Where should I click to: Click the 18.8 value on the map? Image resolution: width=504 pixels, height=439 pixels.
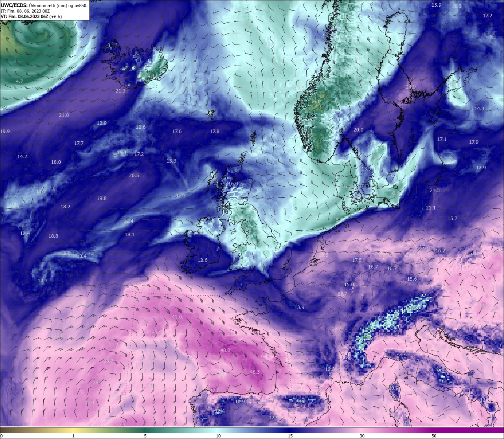point(53,236)
